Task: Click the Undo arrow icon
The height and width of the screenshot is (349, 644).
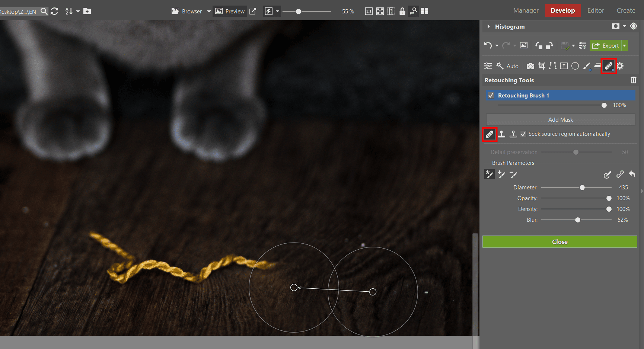Action: pyautogui.click(x=488, y=45)
